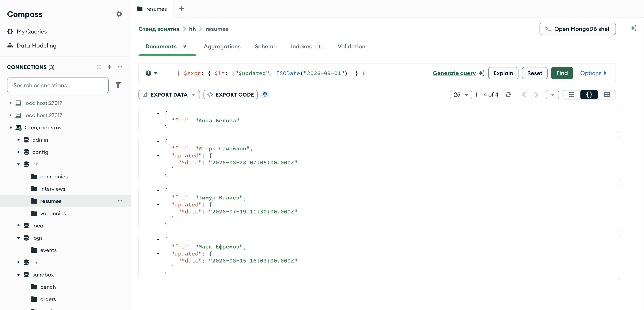The image size is (644, 310).
Task: Open the vacancies collection
Action: coord(53,213)
